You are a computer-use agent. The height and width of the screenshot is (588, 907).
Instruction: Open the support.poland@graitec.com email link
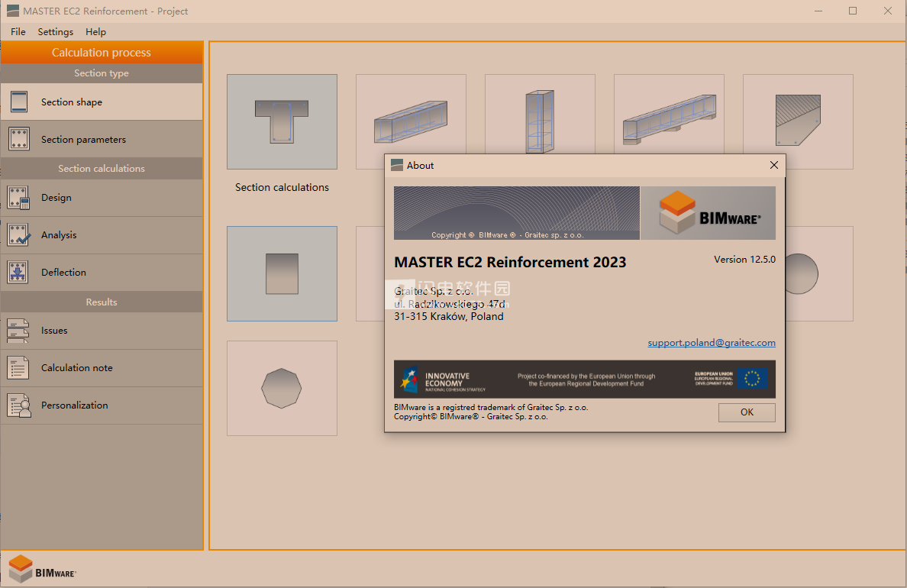712,343
